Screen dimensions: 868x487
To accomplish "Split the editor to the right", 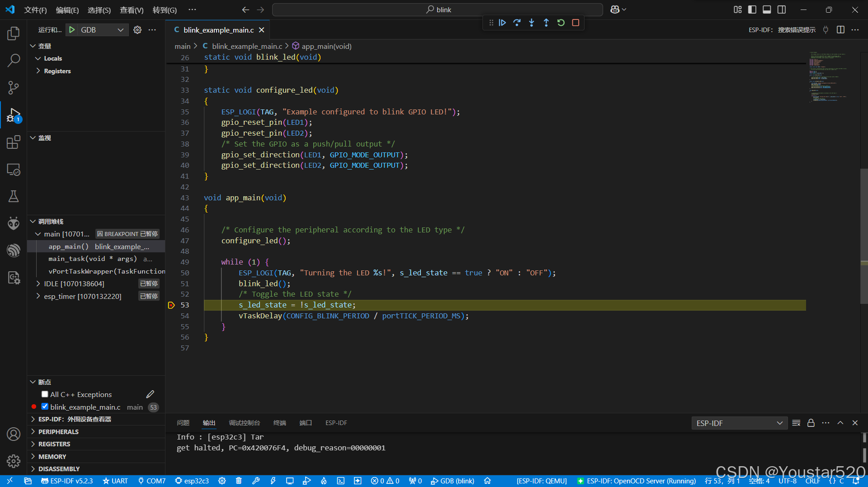I will [840, 30].
